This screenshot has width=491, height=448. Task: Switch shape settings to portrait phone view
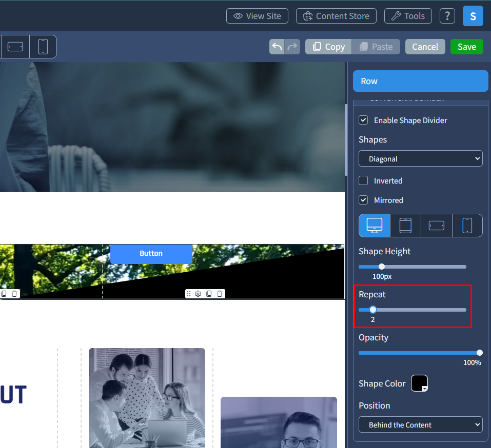[467, 226]
